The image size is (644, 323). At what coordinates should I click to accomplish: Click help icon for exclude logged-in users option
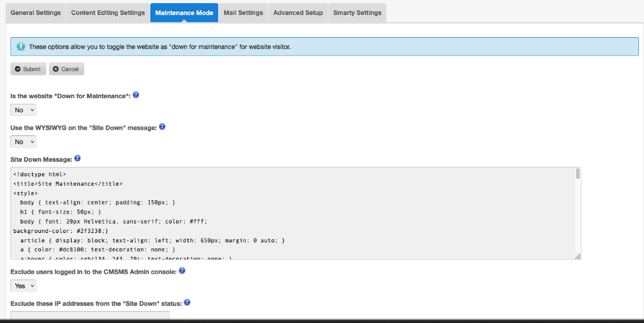[182, 271]
